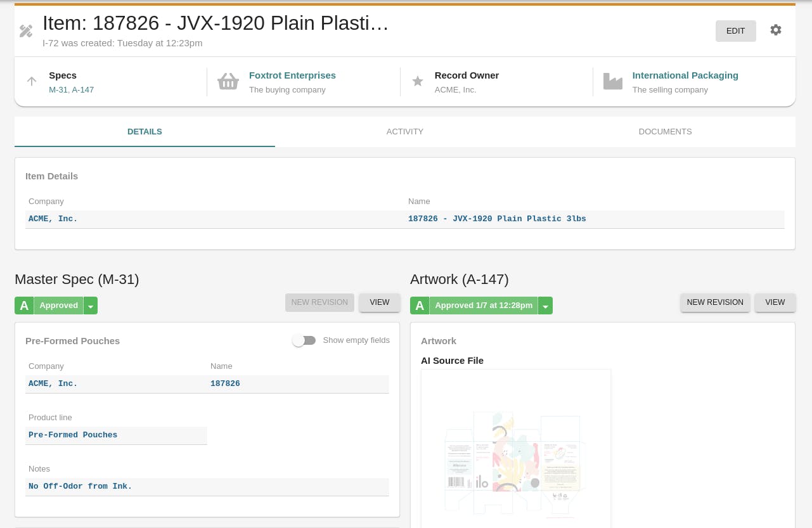Click the green A badge for Artwork
The image size is (812, 528).
pyautogui.click(x=420, y=306)
